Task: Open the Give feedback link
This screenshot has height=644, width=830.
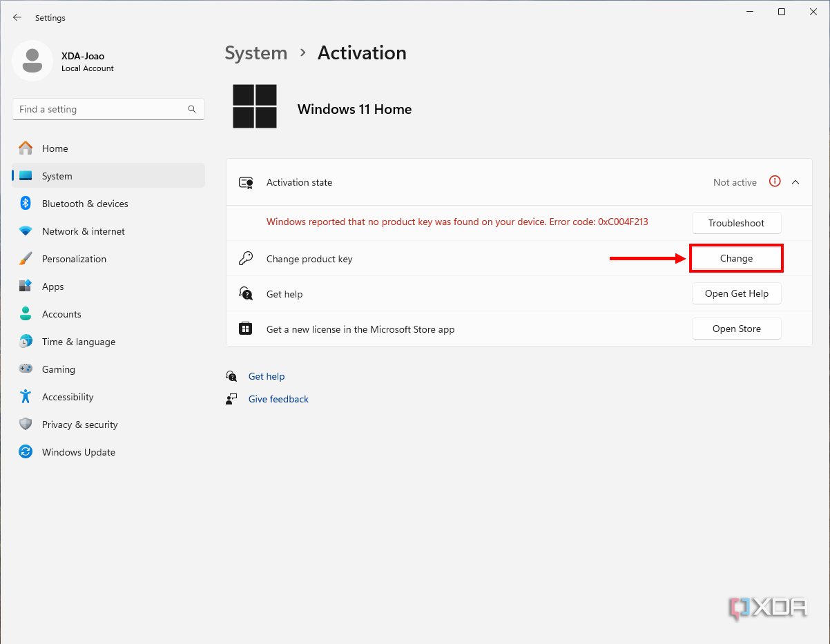Action: click(x=278, y=399)
